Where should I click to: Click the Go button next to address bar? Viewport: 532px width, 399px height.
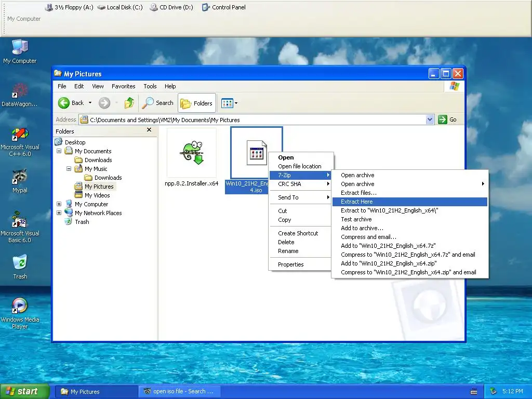[447, 119]
